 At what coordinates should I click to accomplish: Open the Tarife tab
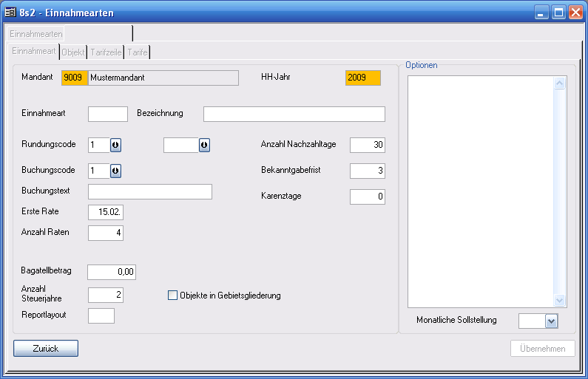click(138, 52)
